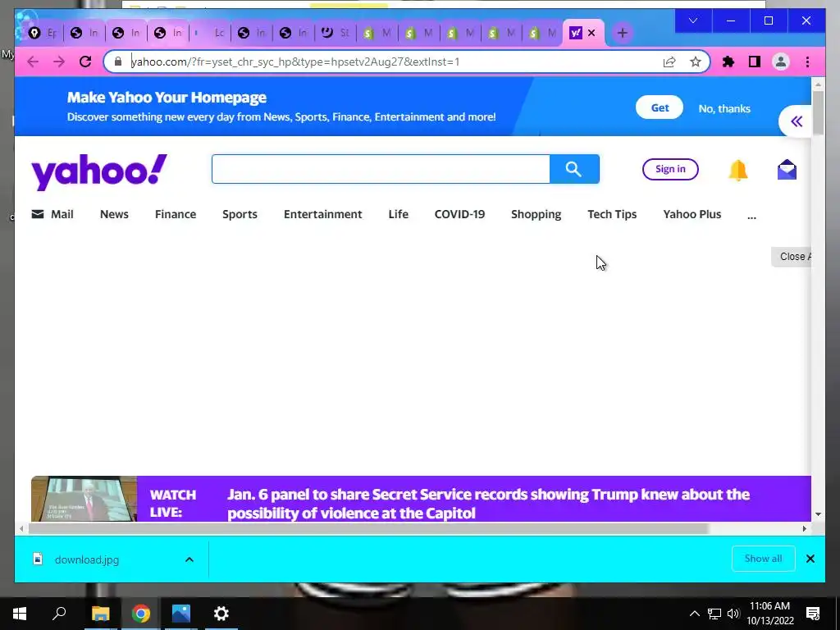This screenshot has height=630, width=840.
Task: Open Windows taskbar search
Action: 59,614
